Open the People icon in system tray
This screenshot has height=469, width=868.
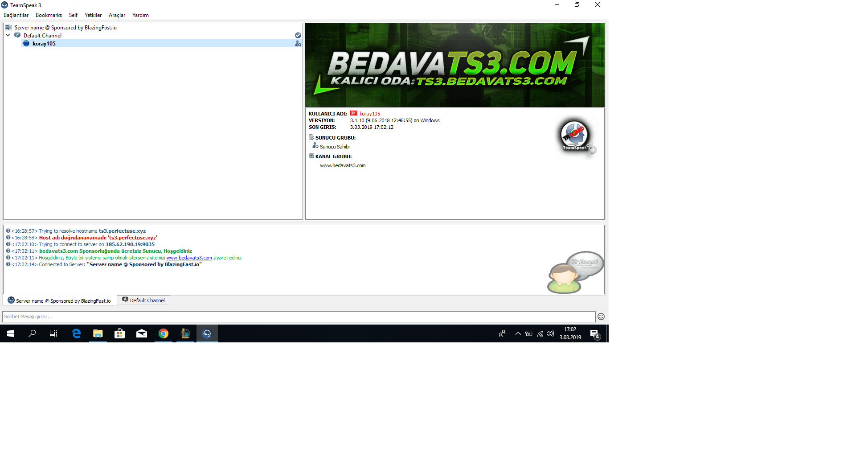(502, 333)
